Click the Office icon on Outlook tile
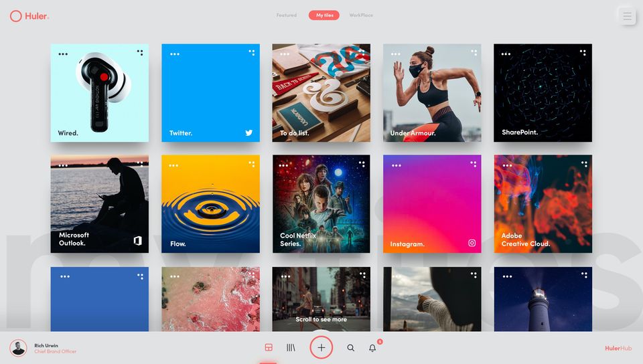The image size is (643, 364). pos(138,241)
